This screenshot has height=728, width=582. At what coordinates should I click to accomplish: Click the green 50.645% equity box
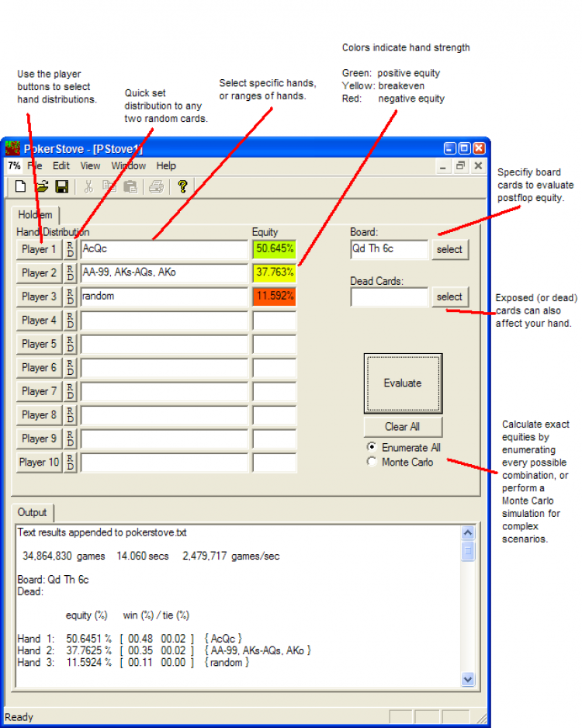point(274,249)
